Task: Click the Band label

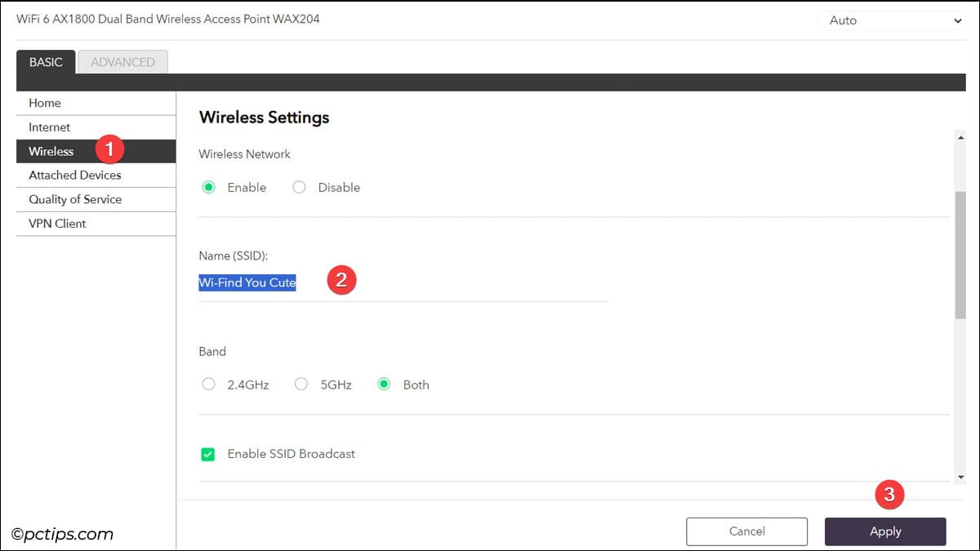Action: (212, 352)
